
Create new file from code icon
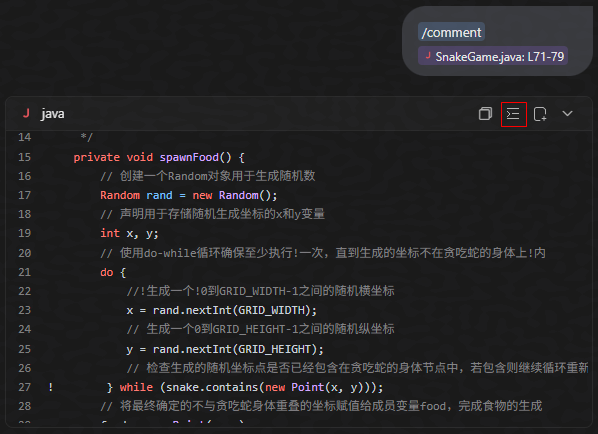[x=540, y=114]
